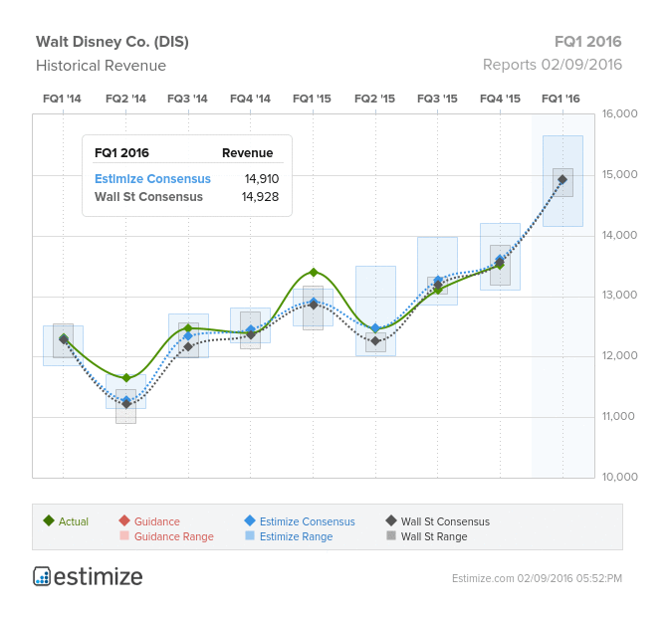Click the 13,000 y-axis label
Screen dimensions: 672x617
point(619,295)
